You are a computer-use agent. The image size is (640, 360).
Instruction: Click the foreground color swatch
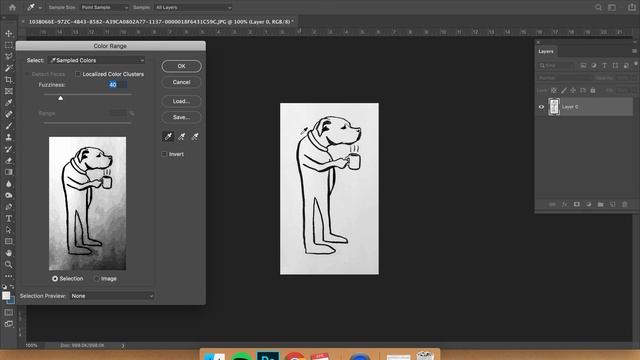(x=6, y=296)
